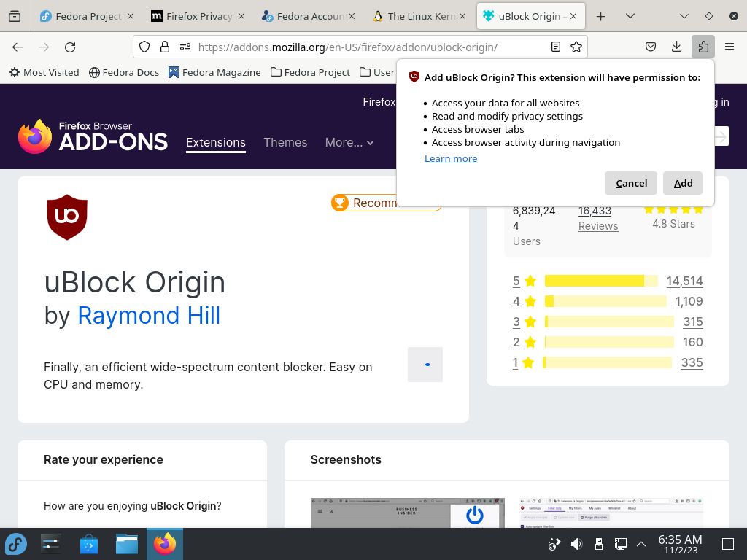The image size is (747, 560).
Task: Open the 315 three-star reviews count
Action: 693,322
